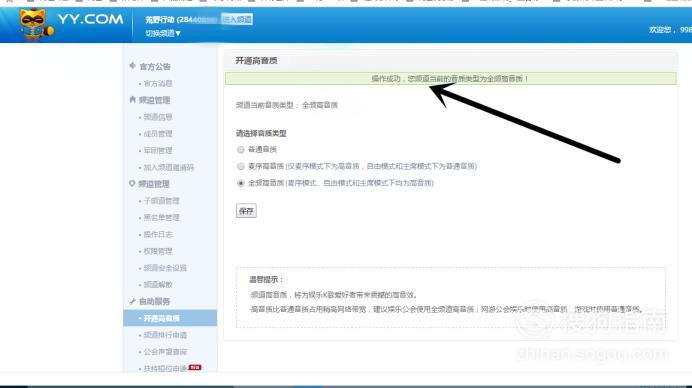The height and width of the screenshot is (388, 692).
Task: Click the 进入频道 button in header
Action: 237,19
